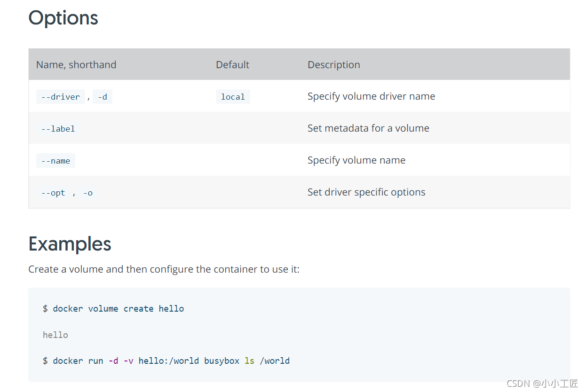This screenshot has height=392, width=585.
Task: Click the Options heading
Action: click(x=63, y=18)
